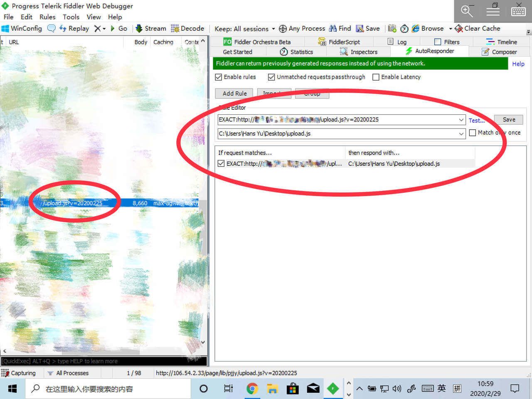The width and height of the screenshot is (532, 399).
Task: Click All Processes filter in status bar
Action: click(68, 373)
